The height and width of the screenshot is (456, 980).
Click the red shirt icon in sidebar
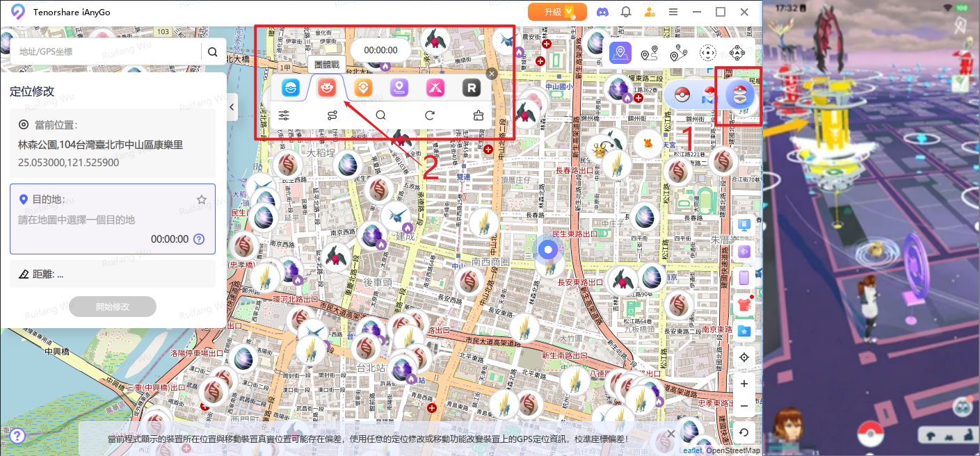tap(744, 304)
